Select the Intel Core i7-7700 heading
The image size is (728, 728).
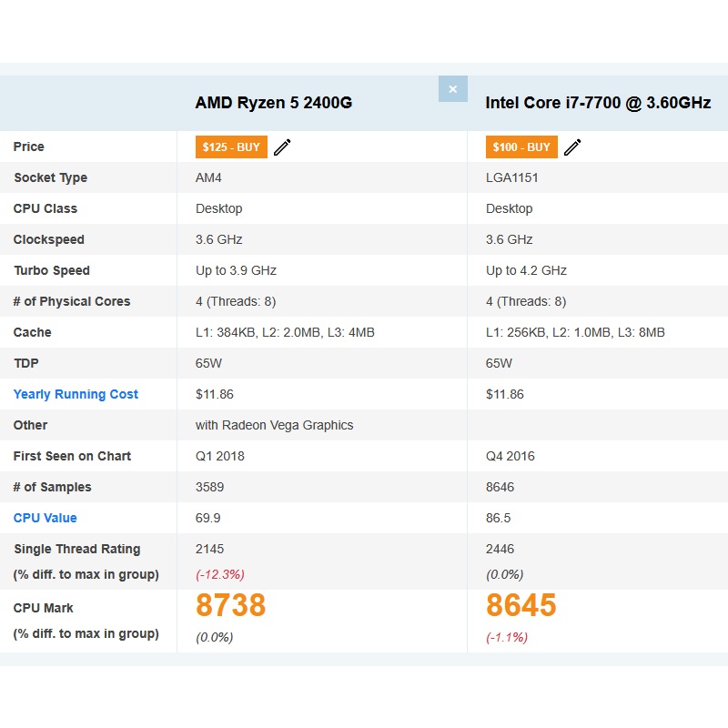coord(598,103)
